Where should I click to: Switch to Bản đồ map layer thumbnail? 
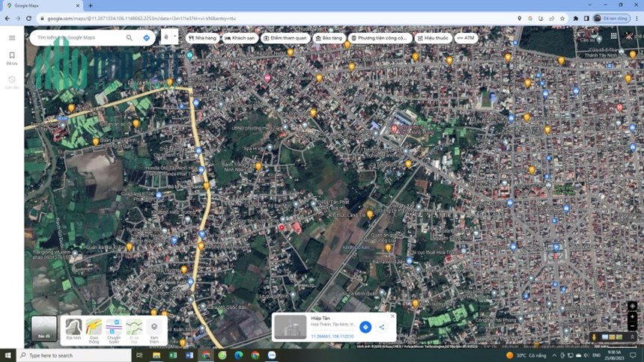tap(44, 329)
